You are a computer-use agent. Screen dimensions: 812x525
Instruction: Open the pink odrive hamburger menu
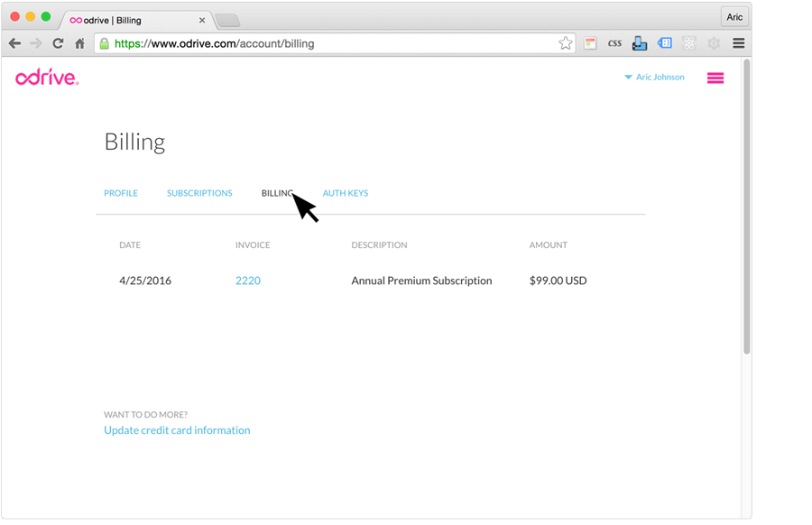715,78
